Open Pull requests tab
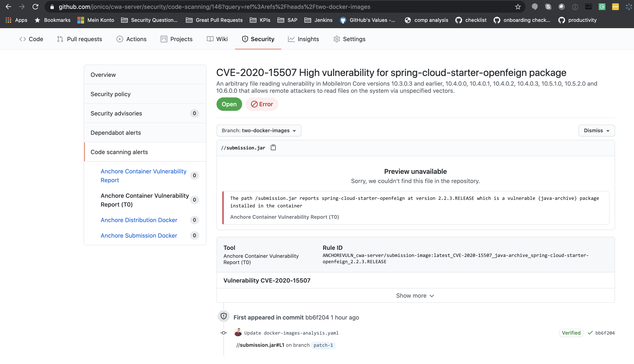 click(80, 39)
